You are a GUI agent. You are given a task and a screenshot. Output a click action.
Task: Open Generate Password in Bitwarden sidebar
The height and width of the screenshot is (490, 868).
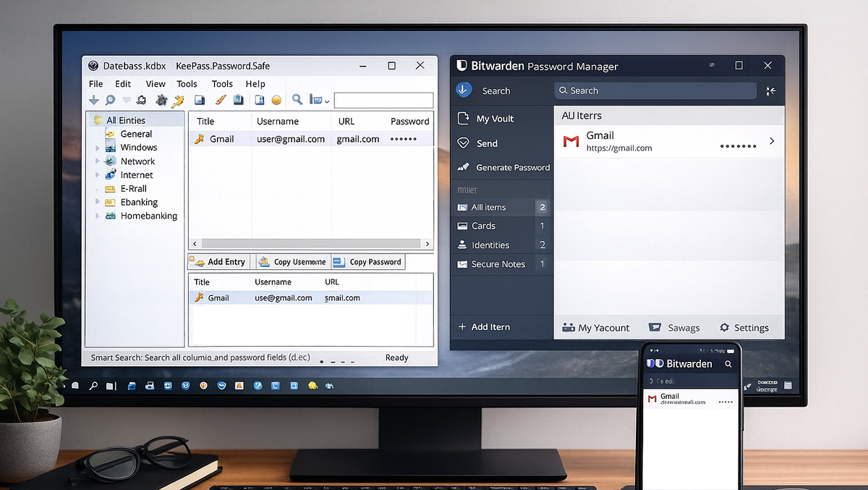(x=502, y=167)
